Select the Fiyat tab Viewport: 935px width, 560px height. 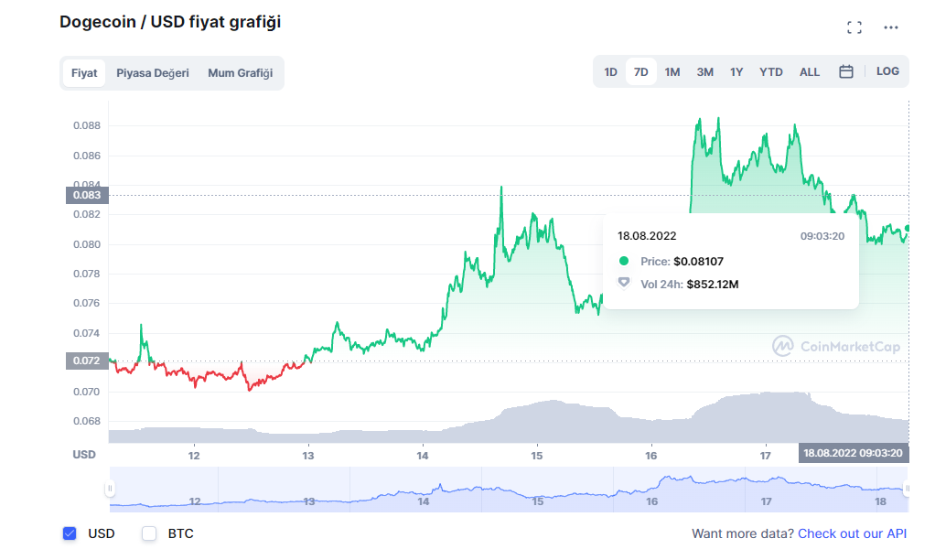[x=83, y=72]
